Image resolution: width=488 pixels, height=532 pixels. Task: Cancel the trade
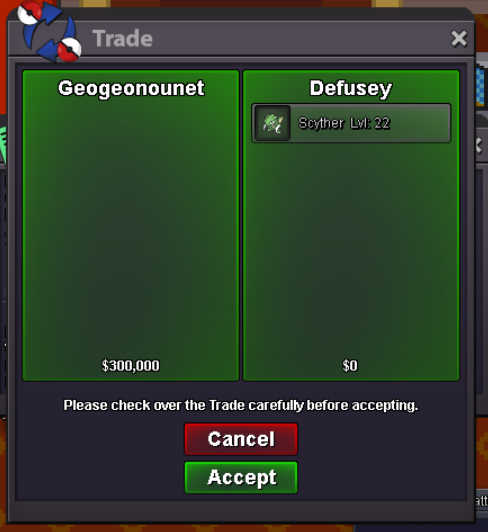[x=241, y=439]
